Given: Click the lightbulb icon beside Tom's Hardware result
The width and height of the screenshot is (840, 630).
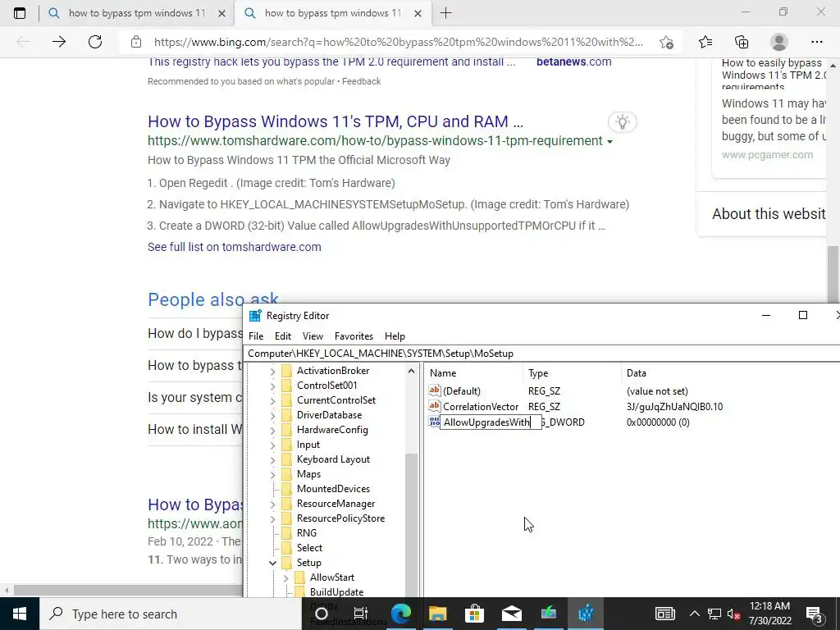Looking at the screenshot, I should click(x=622, y=122).
